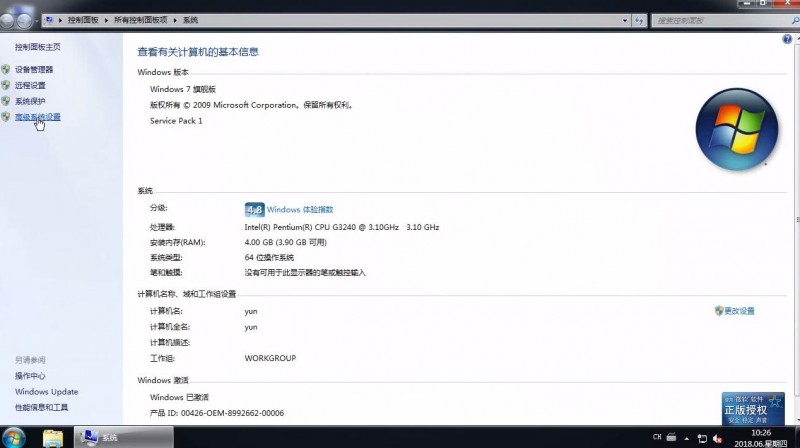Click the 4.00 GB (3.90 GB 可用) RAM value
800x448 pixels.
(286, 242)
